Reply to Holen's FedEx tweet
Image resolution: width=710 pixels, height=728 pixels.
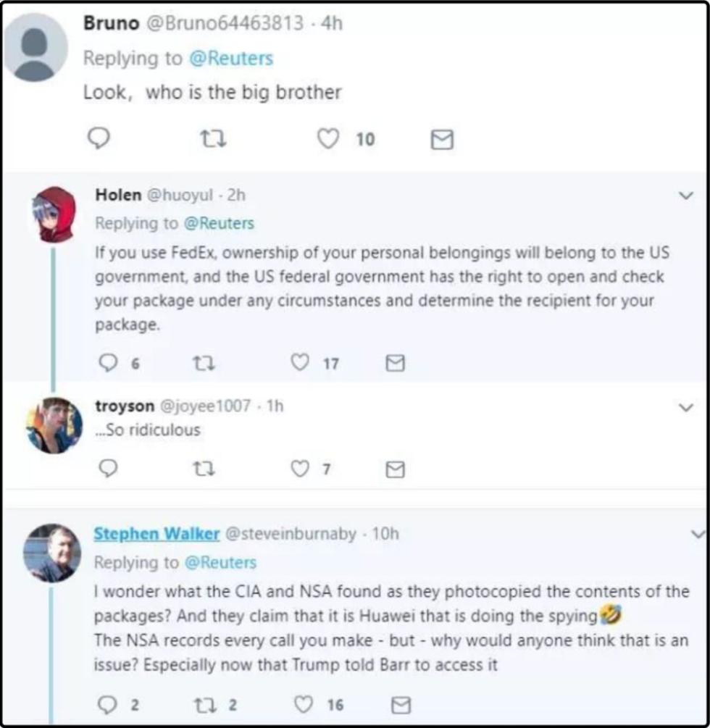[x=108, y=362]
